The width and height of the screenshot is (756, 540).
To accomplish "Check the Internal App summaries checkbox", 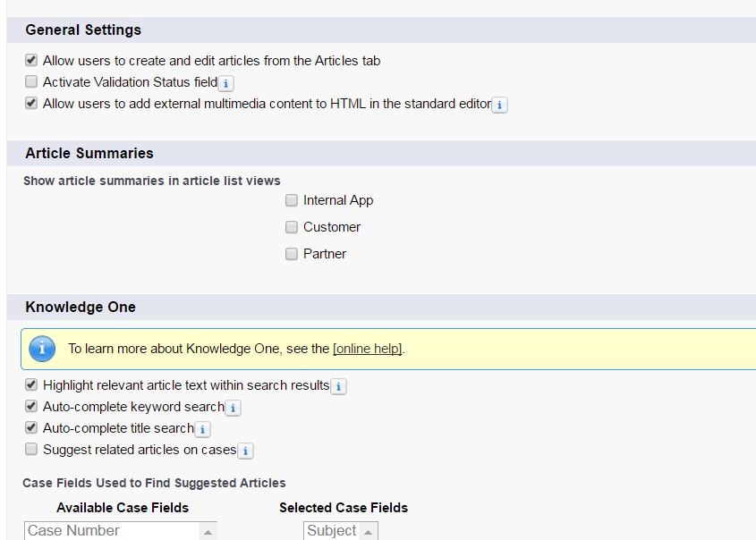I will click(292, 200).
